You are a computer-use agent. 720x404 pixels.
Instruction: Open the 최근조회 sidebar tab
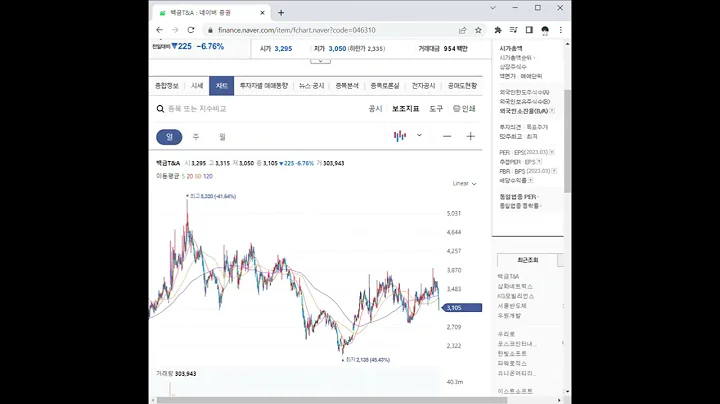(x=527, y=260)
